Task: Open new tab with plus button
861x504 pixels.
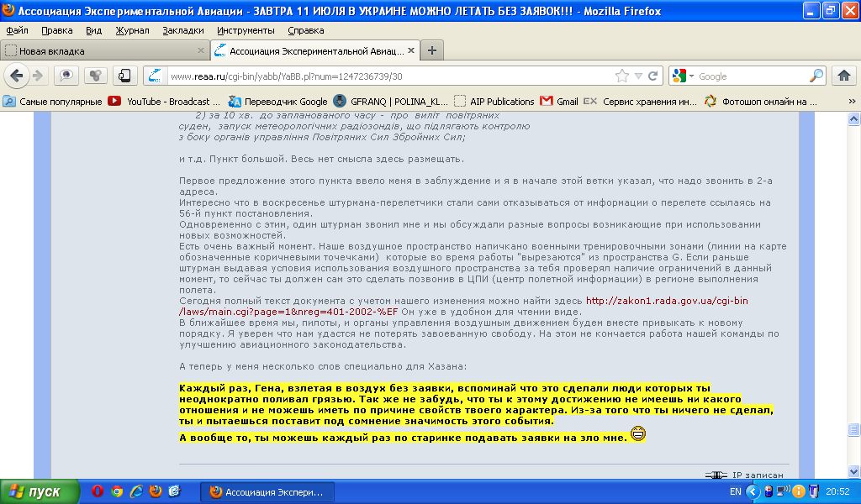Action: [432, 50]
